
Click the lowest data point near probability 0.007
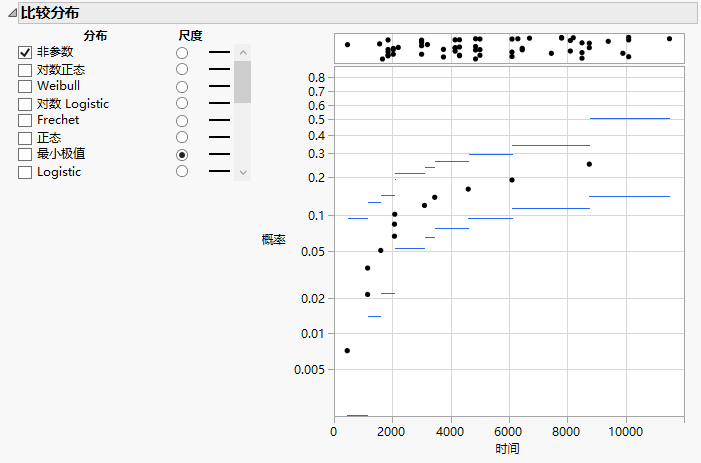click(x=347, y=351)
